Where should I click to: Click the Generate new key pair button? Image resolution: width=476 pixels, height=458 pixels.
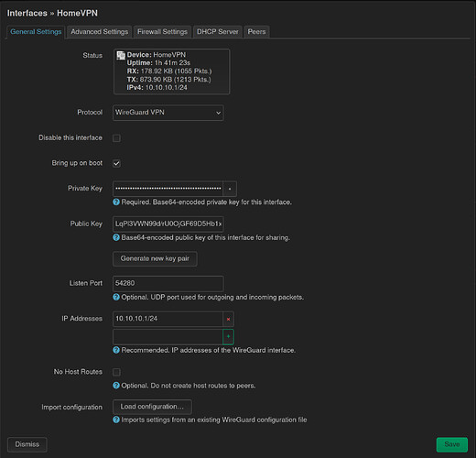pyautogui.click(x=155, y=258)
